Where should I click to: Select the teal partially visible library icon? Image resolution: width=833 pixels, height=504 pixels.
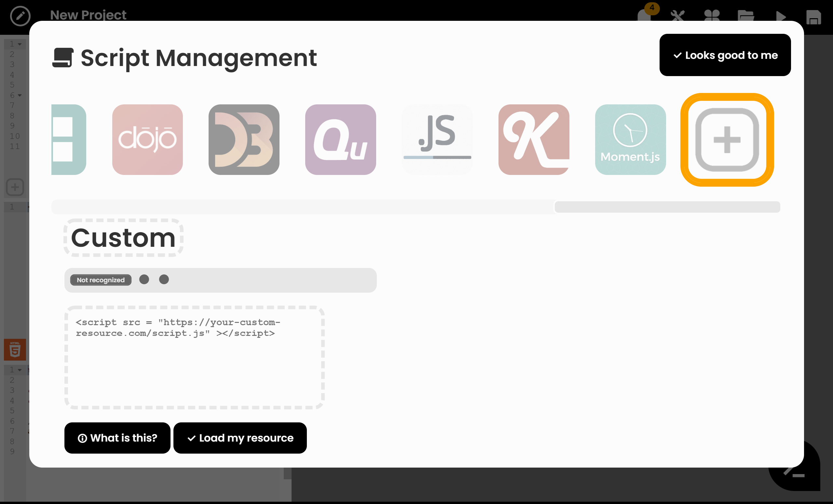coord(69,139)
